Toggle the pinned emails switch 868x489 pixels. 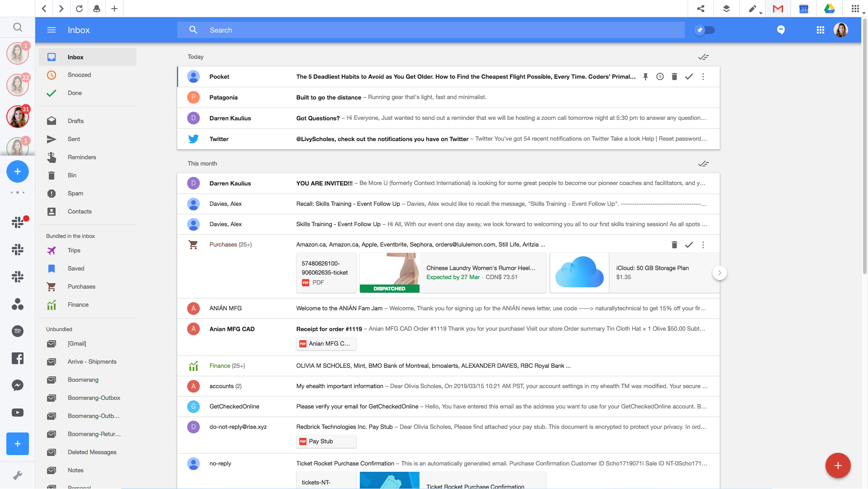tap(705, 30)
